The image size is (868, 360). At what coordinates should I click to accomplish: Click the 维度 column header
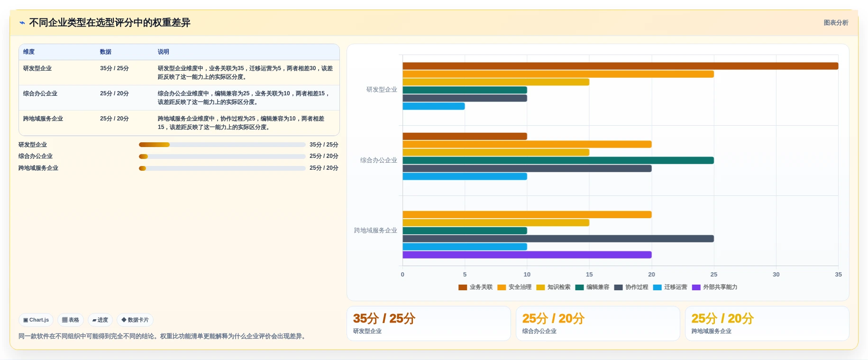(29, 52)
